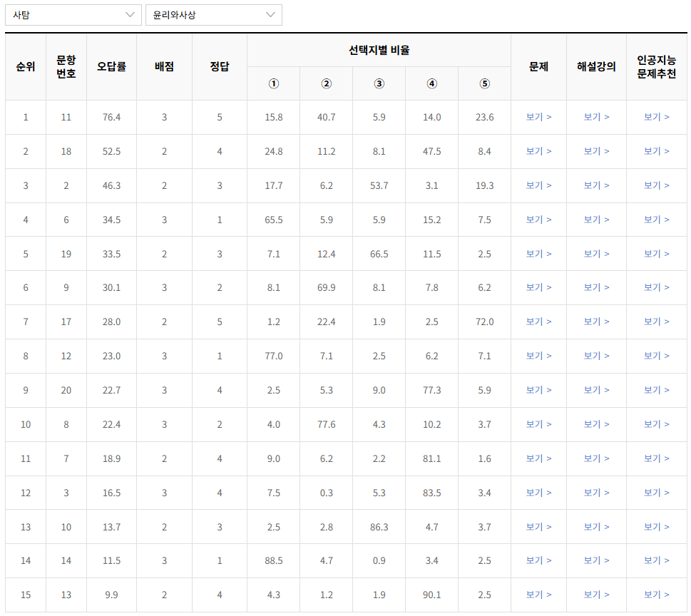The width and height of the screenshot is (691, 616).
Task: View the problem for question 17
Action: 538,322
